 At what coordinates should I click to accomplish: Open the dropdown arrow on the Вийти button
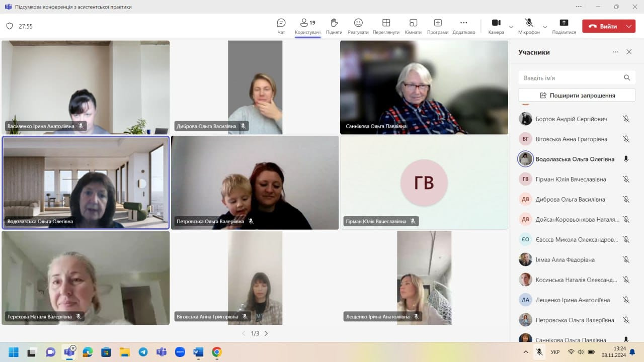(x=629, y=26)
